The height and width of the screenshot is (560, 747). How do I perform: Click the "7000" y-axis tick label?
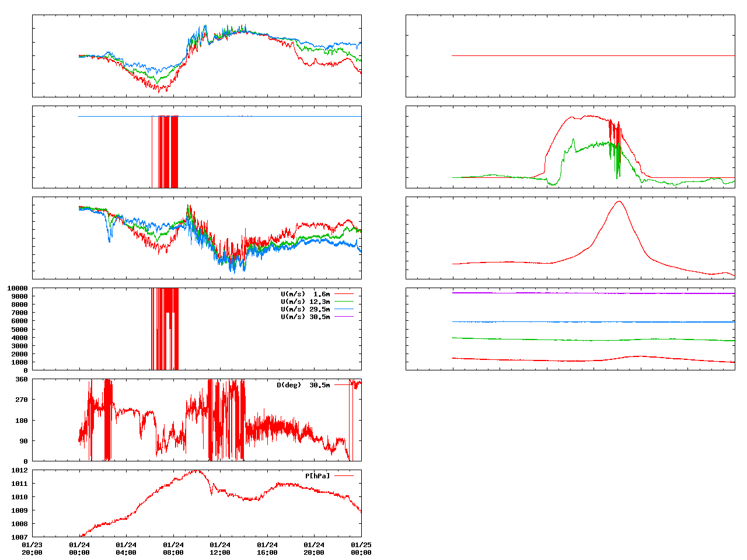point(19,313)
